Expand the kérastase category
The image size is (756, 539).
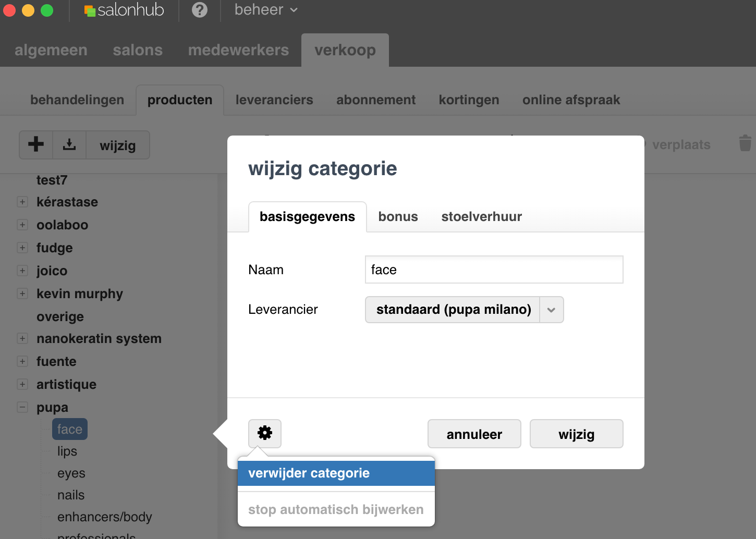point(22,202)
